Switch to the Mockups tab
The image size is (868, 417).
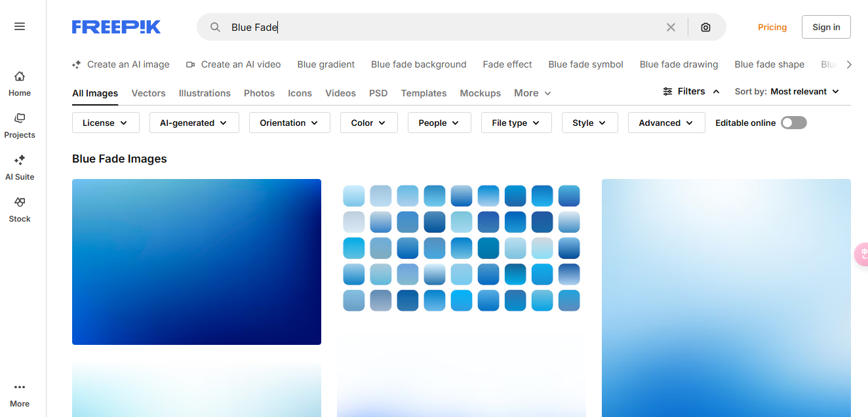point(480,93)
